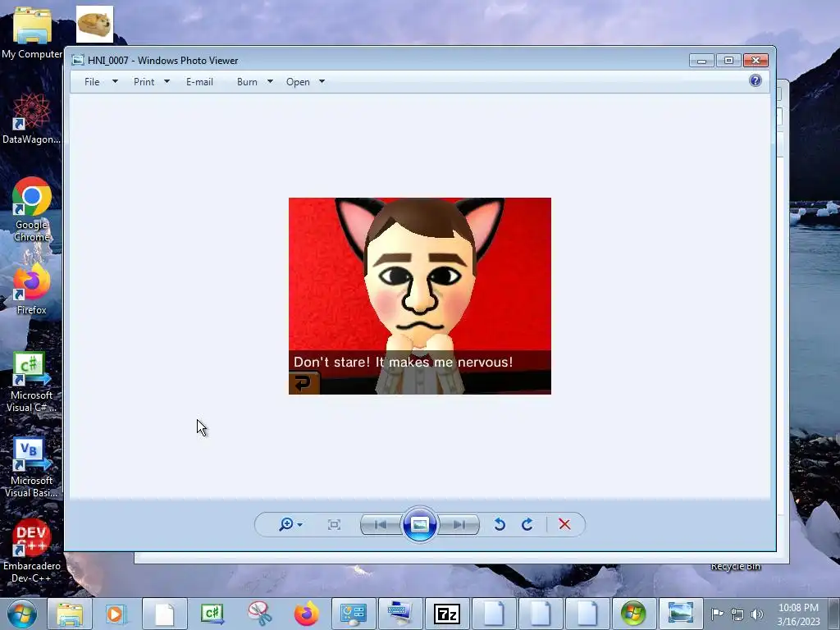Click the Windows flag orb taskbar item

click(633, 614)
